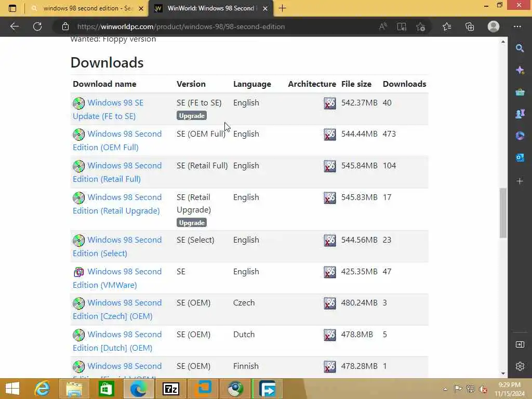532x399 pixels.
Task: Close the windows 98 search tab
Action: click(141, 8)
